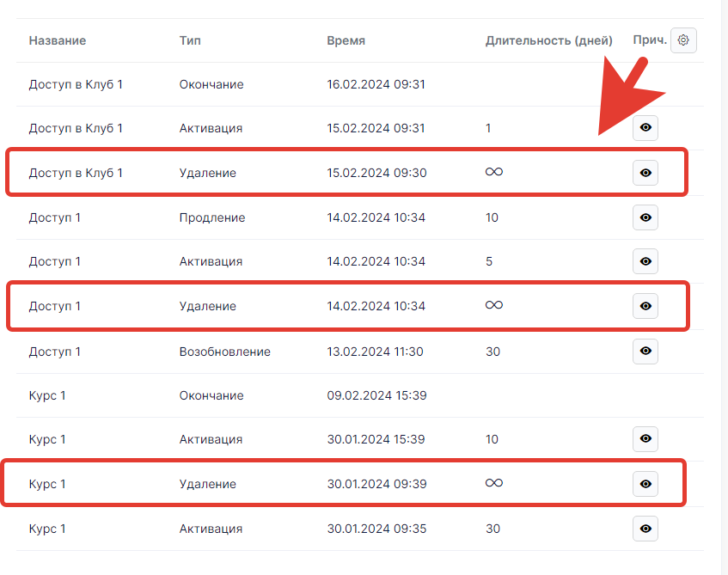Click eye icon in Доступ в Клуб 1 Удаление row

(645, 173)
